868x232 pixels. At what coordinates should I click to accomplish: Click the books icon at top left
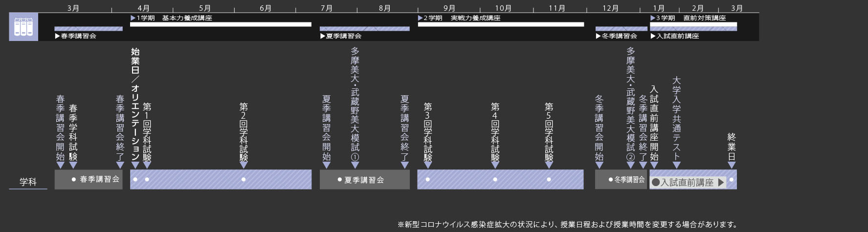(23, 27)
